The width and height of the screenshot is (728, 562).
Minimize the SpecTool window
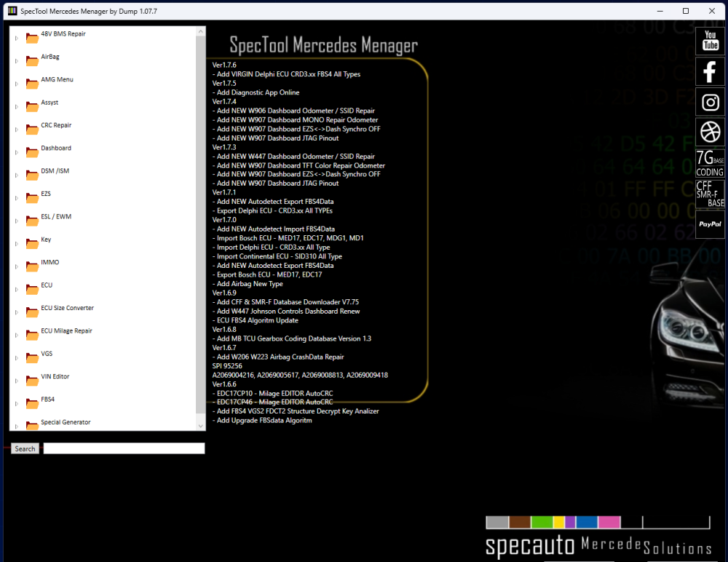[660, 11]
